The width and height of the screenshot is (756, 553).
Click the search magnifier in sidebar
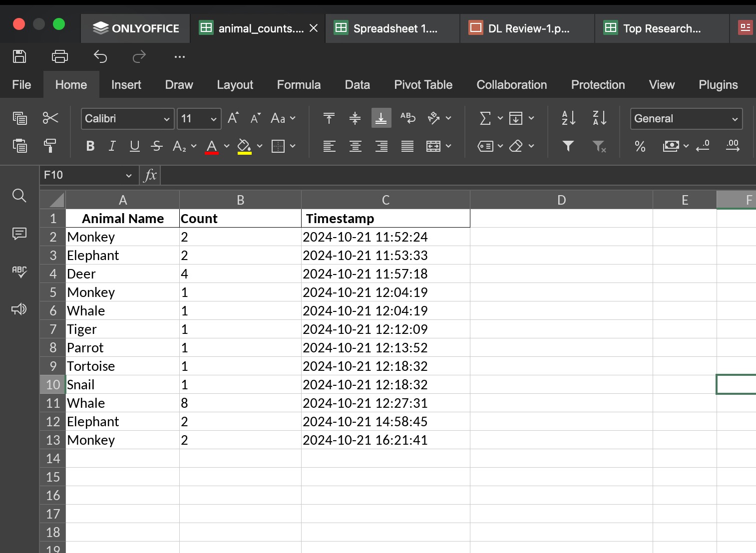tap(19, 196)
